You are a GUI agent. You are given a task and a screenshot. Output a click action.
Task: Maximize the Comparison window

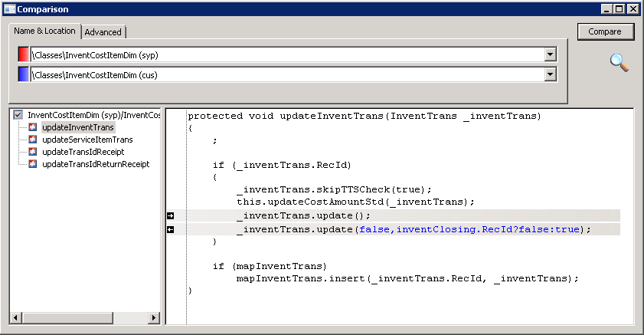[x=619, y=9]
